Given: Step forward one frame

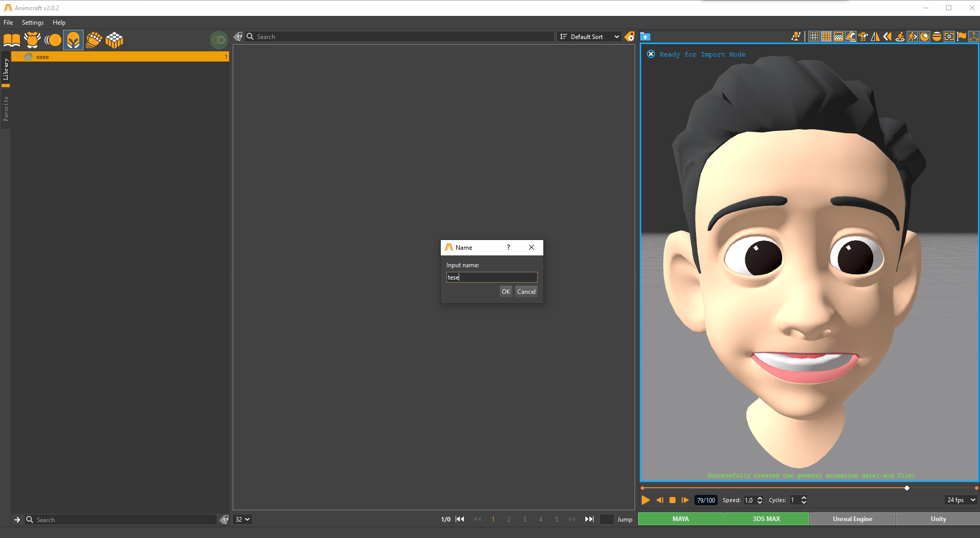Looking at the screenshot, I should coord(685,500).
